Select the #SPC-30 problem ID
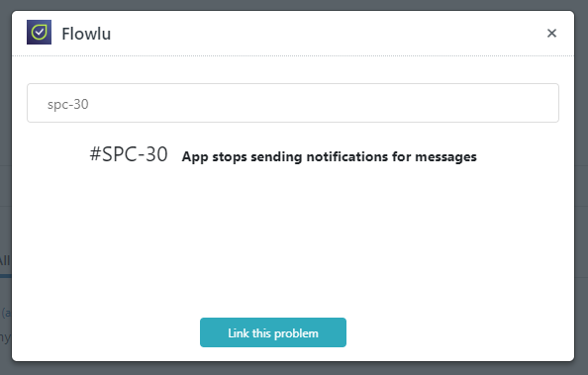Image resolution: width=588 pixels, height=375 pixels. pyautogui.click(x=129, y=154)
